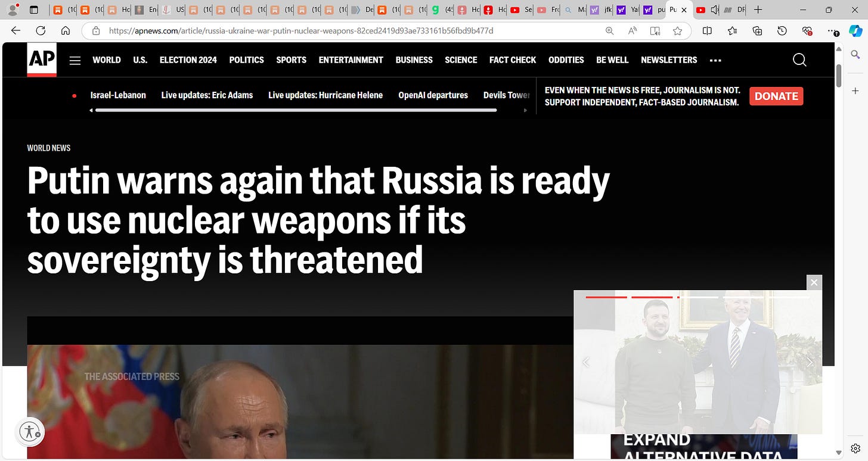Open the BE WELL section
This screenshot has height=461, width=868.
pos(612,60)
